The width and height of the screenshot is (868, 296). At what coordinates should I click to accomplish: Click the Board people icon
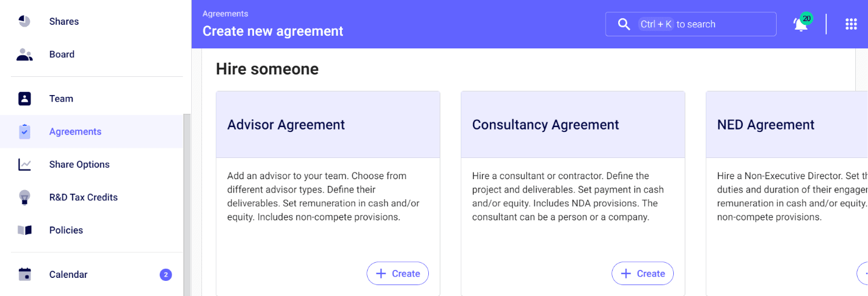tap(24, 54)
